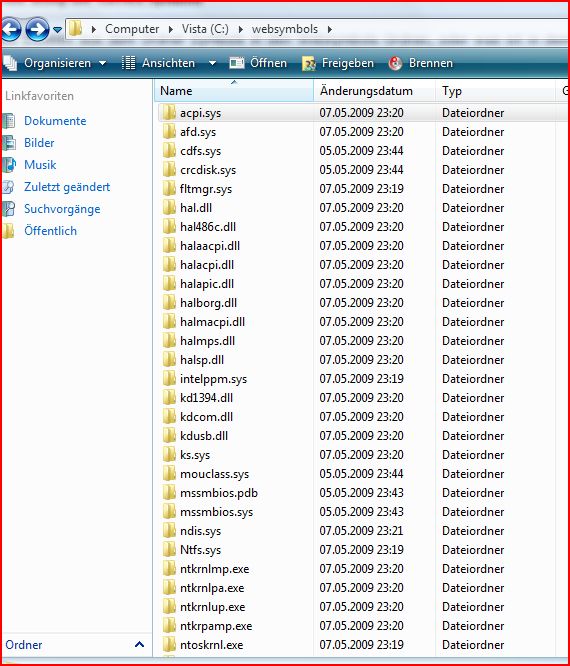Click the mssmbios.sys folder name
Viewport: 570px width, 666px height.
(x=217, y=512)
